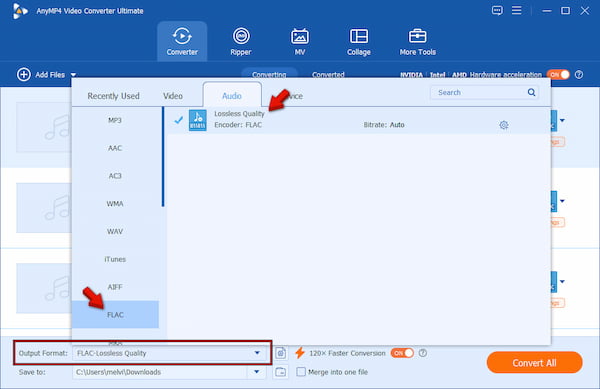Click Add Files label
Screen dimensions: 600x389
coord(50,75)
